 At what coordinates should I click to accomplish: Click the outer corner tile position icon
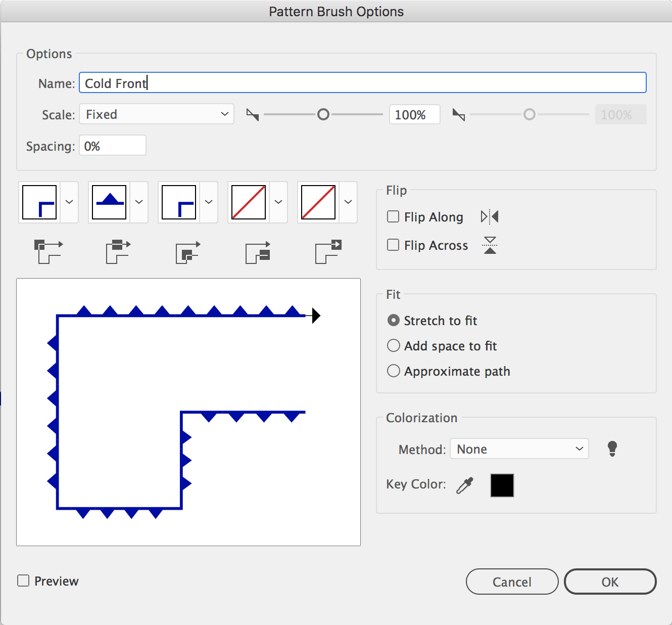click(x=49, y=251)
